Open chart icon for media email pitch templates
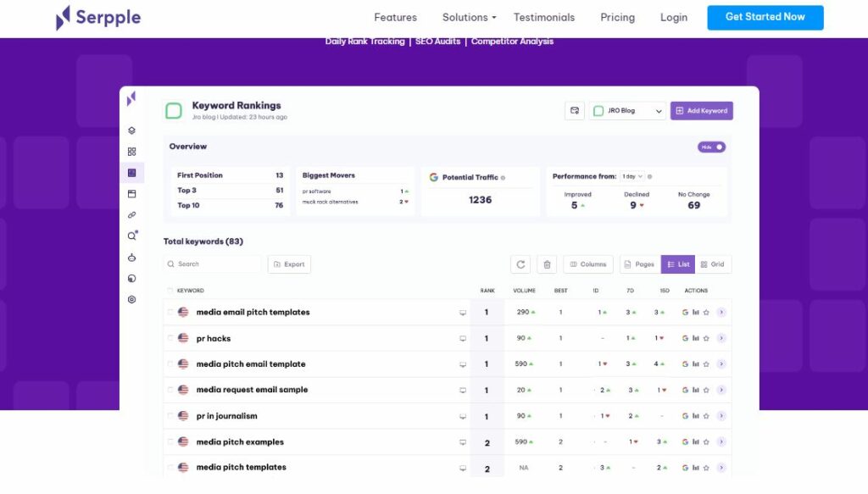The width and height of the screenshot is (868, 494). 696,313
